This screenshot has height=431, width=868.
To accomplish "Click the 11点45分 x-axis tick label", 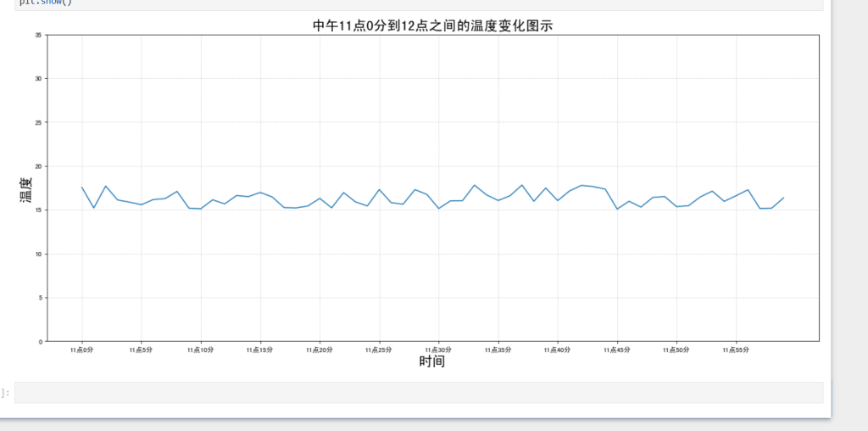I will [x=617, y=350].
